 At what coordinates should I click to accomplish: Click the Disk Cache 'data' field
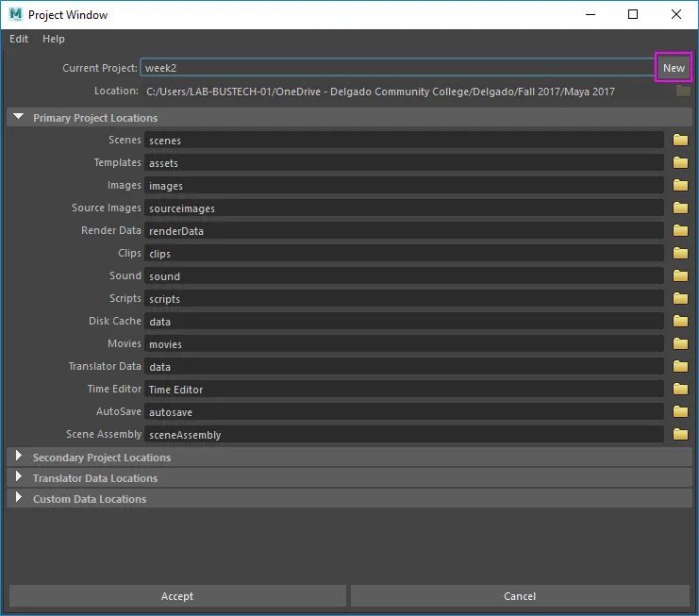404,322
